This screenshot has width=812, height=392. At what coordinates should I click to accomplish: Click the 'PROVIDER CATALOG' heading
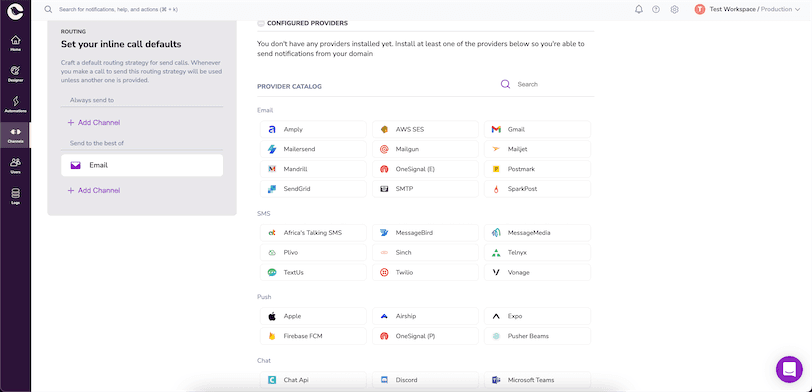[x=289, y=86]
